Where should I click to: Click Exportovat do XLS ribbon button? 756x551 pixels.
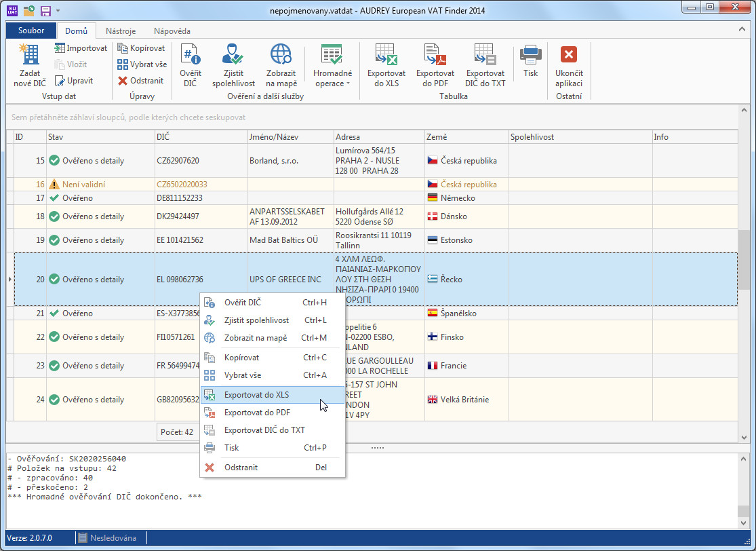(x=386, y=66)
